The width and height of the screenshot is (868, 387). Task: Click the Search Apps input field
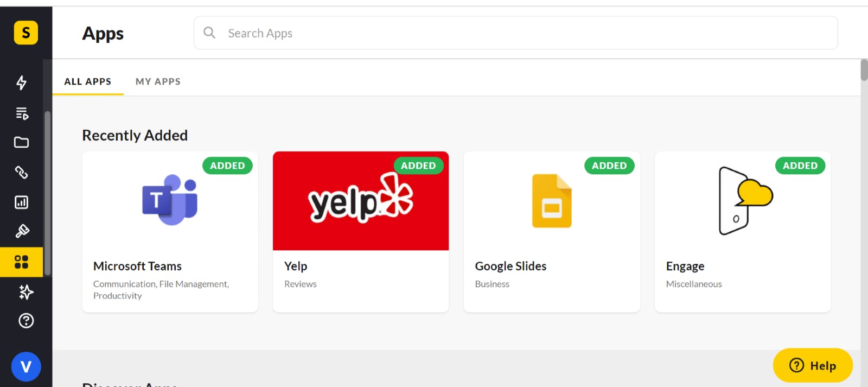coord(515,33)
